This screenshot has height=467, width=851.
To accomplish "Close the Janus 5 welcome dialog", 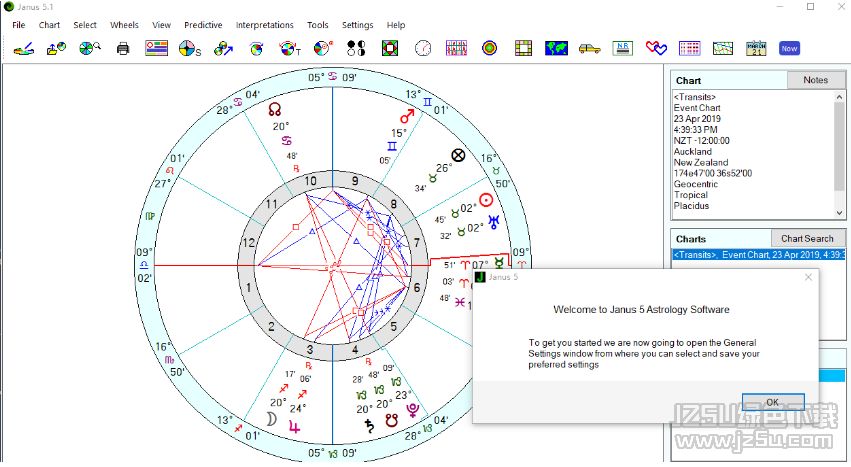I will 808,277.
